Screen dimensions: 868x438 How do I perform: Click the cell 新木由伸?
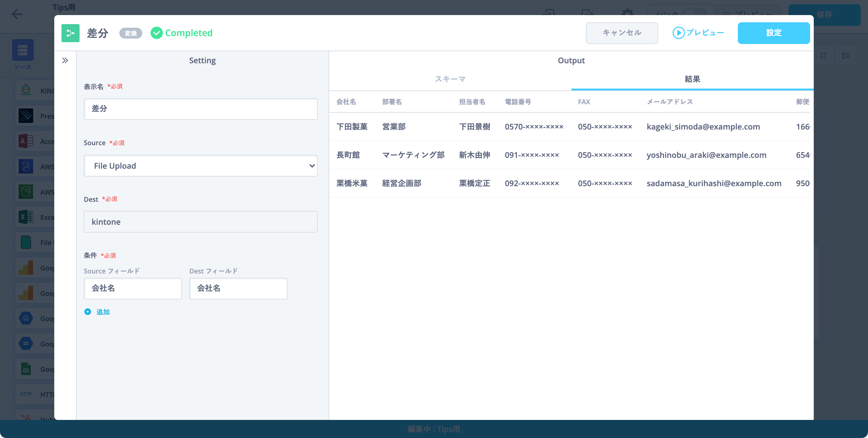(x=474, y=155)
